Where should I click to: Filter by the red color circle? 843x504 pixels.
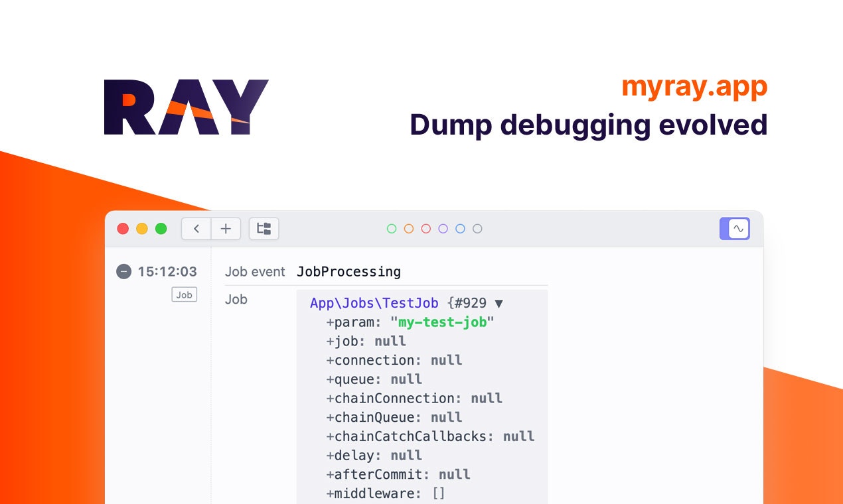click(x=426, y=229)
